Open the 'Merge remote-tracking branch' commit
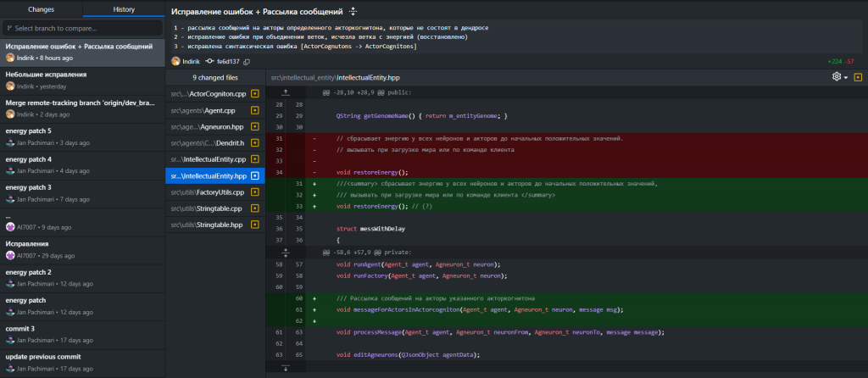 click(x=82, y=108)
